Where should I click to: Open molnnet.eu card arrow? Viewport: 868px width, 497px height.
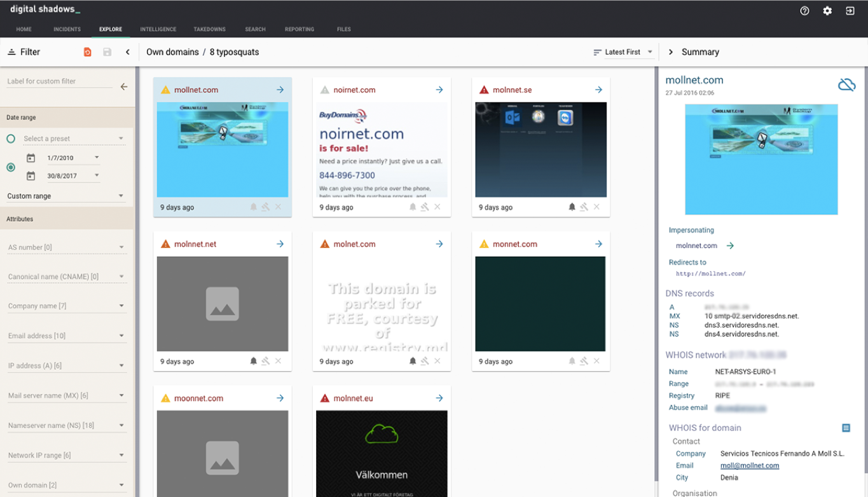(x=439, y=398)
